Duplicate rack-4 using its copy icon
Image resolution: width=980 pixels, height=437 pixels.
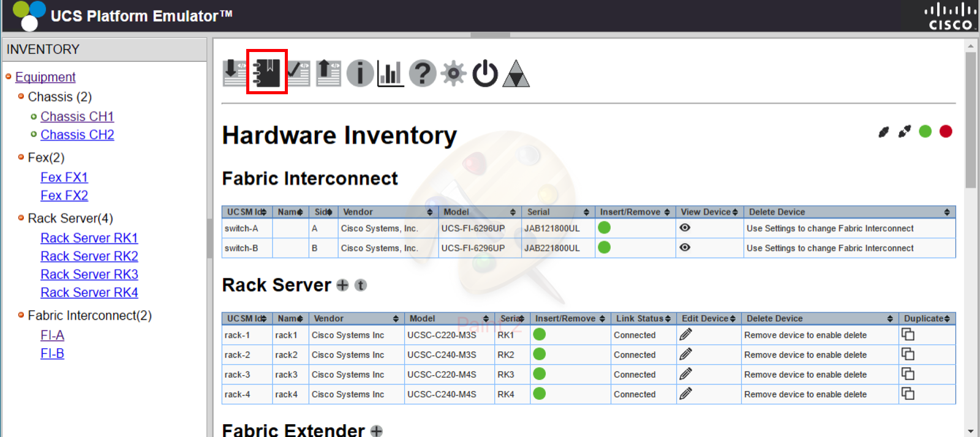tap(908, 394)
